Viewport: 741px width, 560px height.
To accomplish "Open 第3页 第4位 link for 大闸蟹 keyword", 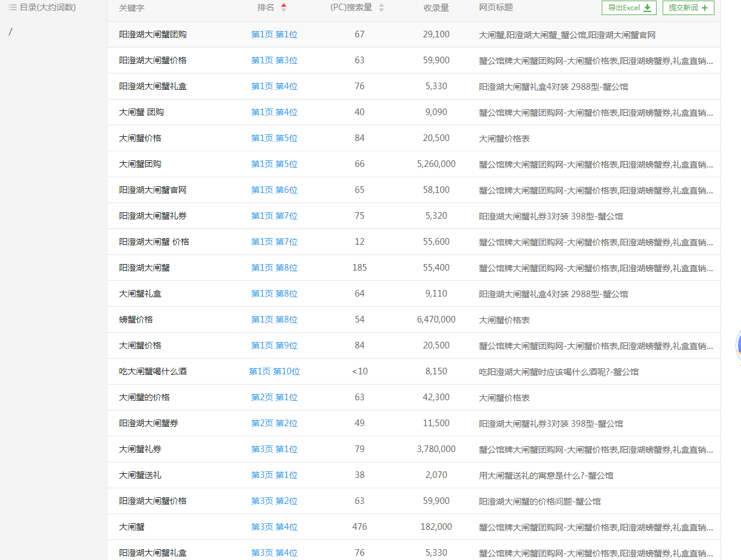I will tap(274, 527).
